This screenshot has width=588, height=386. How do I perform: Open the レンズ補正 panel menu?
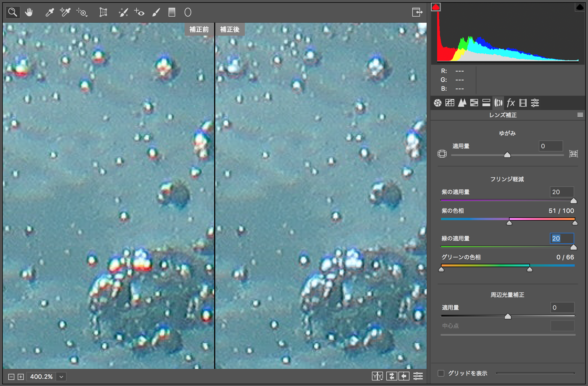[580, 115]
